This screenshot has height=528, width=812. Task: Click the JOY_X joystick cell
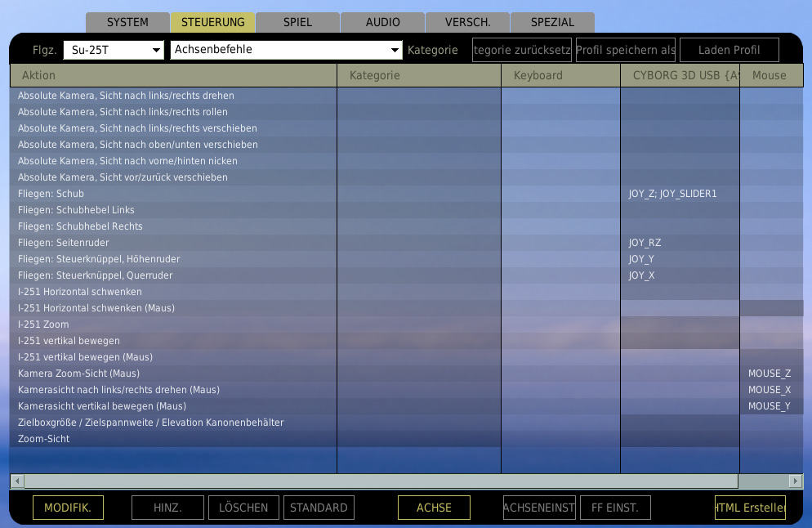pyautogui.click(x=680, y=275)
